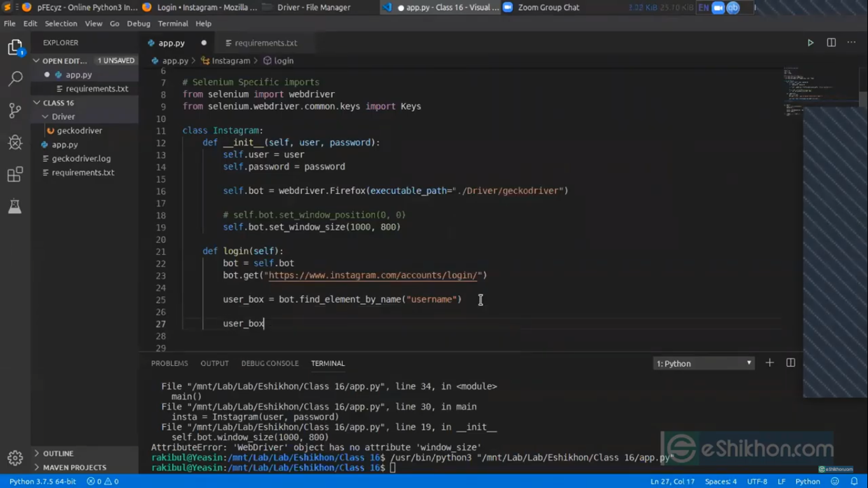Expand the Maven Projects section
This screenshot has width=868, height=488.
tap(74, 467)
